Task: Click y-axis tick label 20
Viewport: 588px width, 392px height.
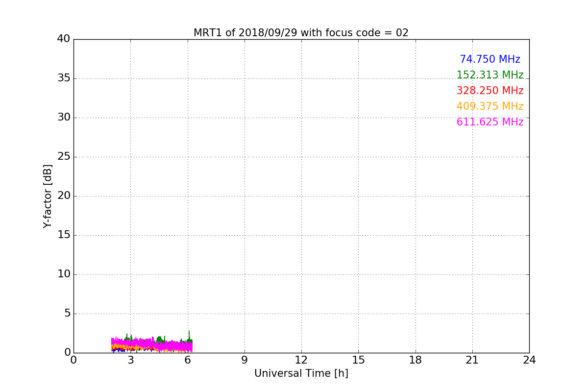Action: [x=64, y=196]
